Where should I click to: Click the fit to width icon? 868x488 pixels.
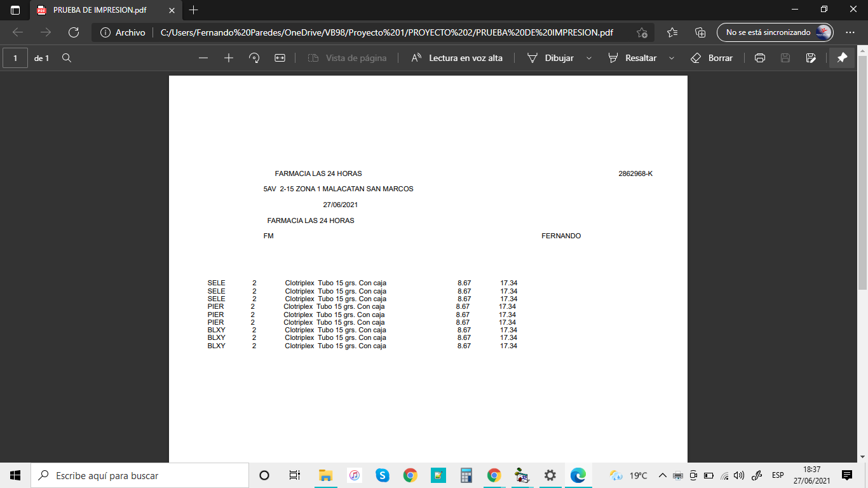(x=280, y=58)
